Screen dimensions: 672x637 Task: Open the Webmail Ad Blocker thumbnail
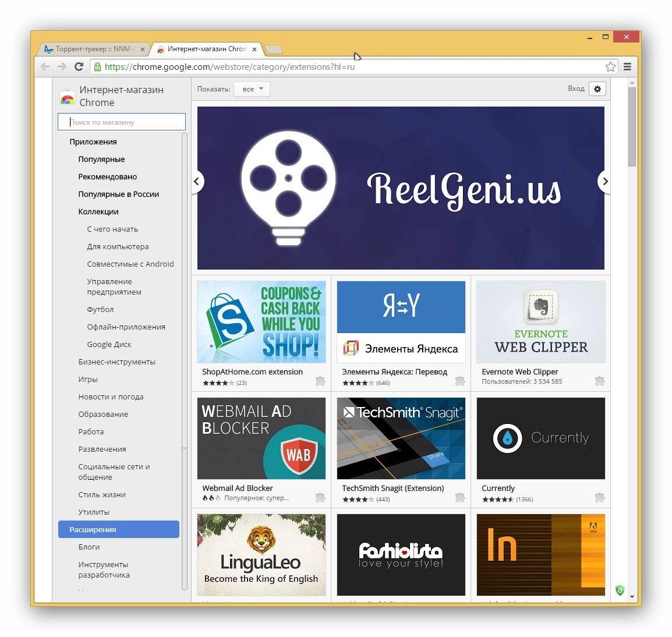[261, 438]
